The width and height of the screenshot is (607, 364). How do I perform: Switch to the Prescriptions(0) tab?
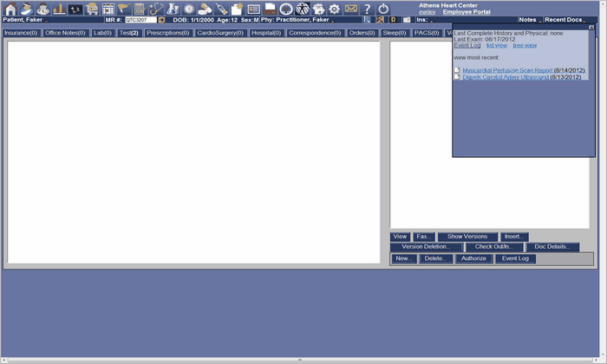tap(168, 32)
